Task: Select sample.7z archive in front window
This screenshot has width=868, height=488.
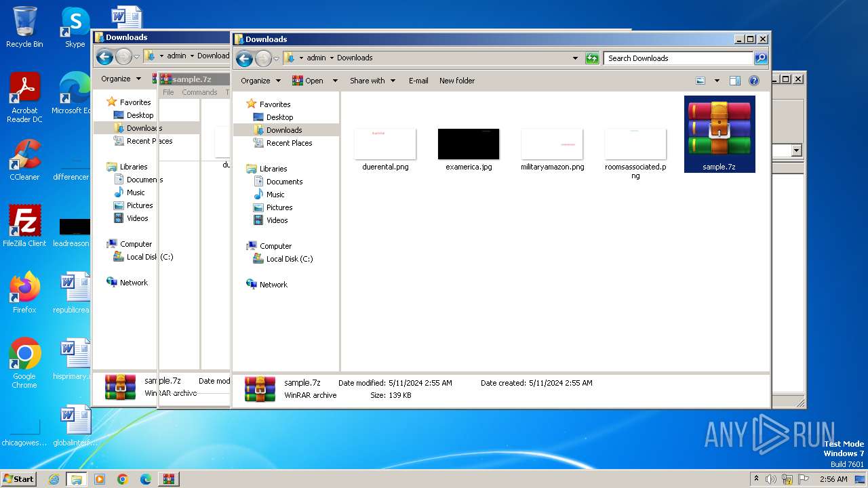Action: pos(719,134)
